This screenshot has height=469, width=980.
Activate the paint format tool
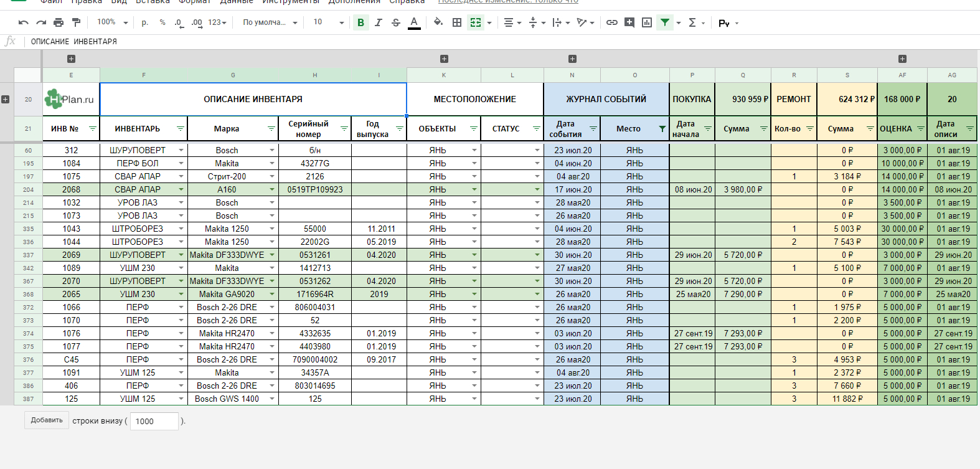[x=76, y=22]
